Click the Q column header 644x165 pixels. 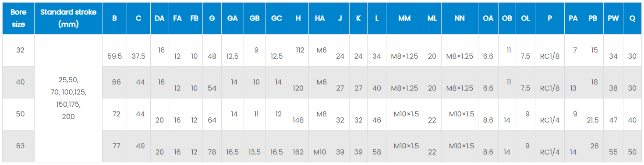click(x=632, y=18)
